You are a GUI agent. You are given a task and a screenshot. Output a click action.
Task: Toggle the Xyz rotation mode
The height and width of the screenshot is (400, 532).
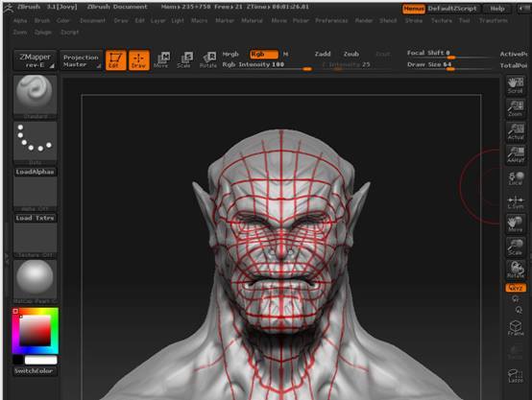tap(516, 288)
